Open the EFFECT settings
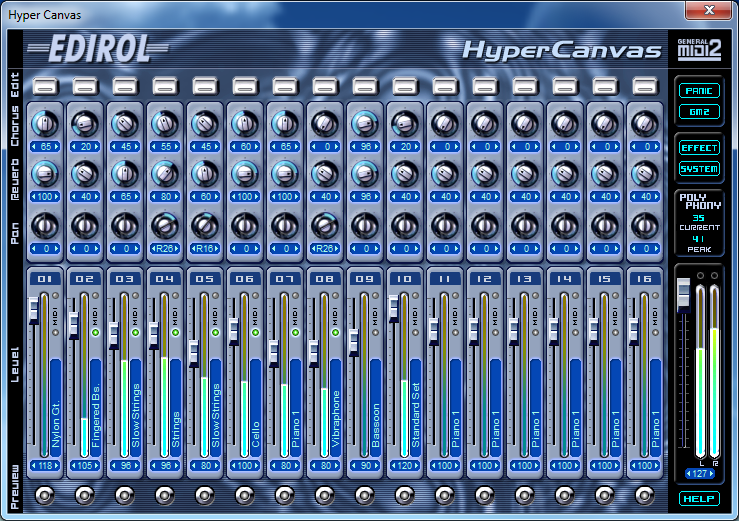This screenshot has height=521, width=739. [699, 148]
